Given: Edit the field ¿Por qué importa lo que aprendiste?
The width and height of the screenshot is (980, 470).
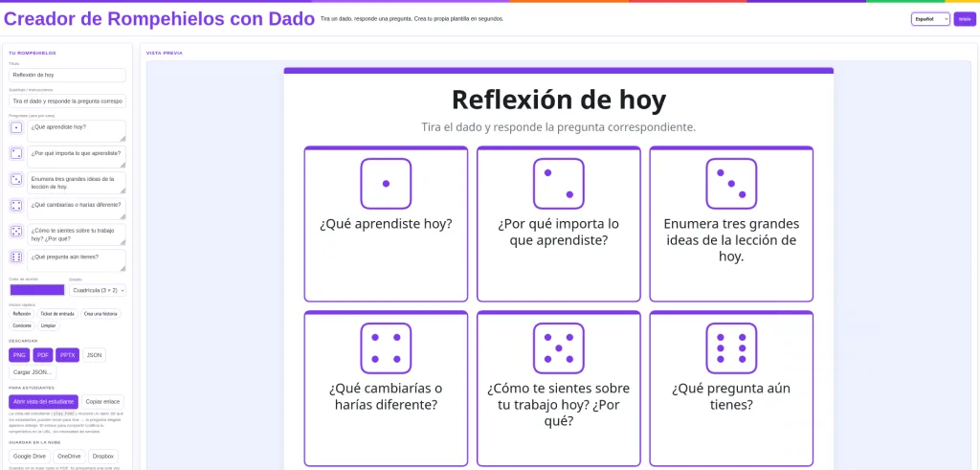Looking at the screenshot, I should [x=77, y=157].
